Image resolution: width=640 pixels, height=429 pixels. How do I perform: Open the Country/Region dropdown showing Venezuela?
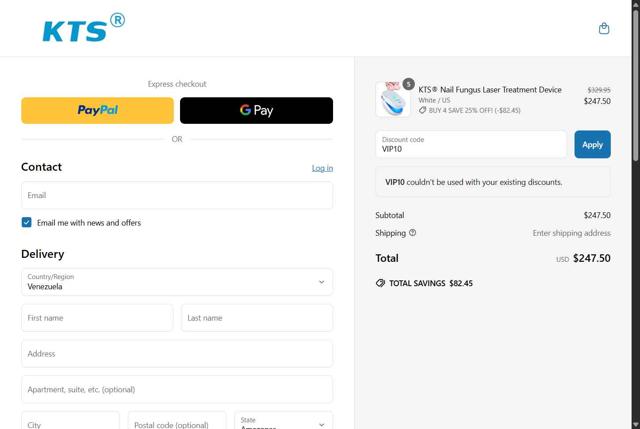pos(177,282)
